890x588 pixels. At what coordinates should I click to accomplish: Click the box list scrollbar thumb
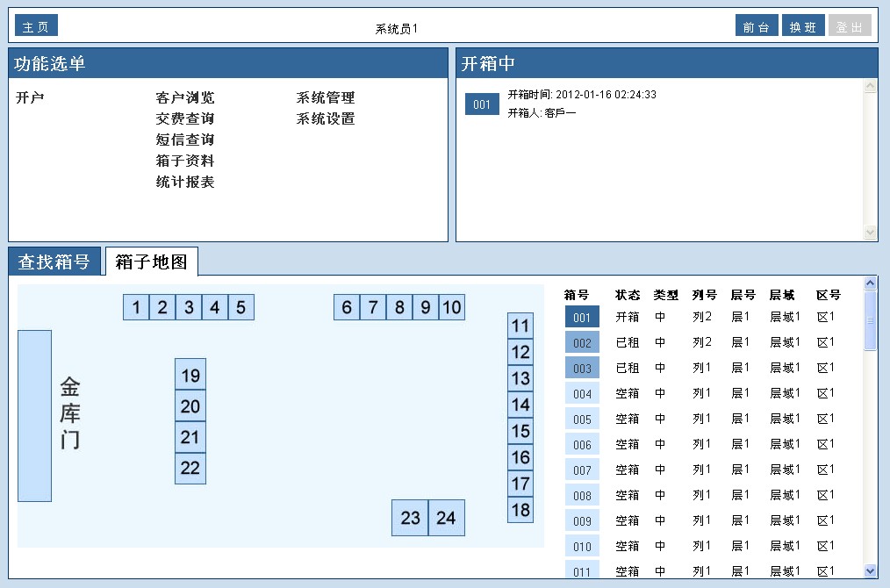click(x=870, y=320)
